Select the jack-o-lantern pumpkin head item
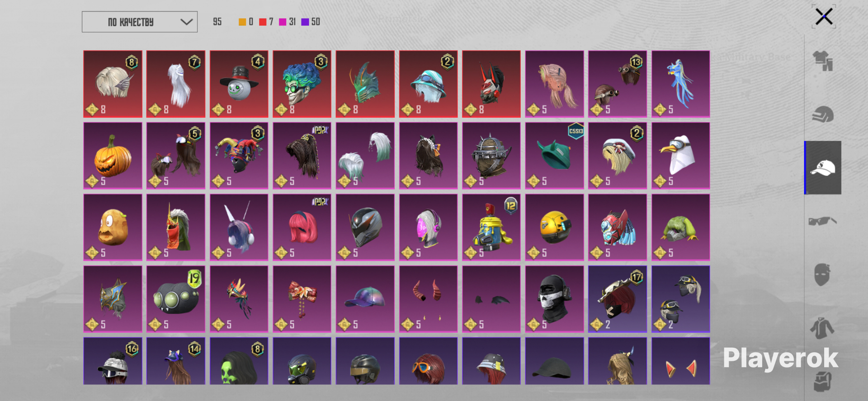The height and width of the screenshot is (401, 868). tap(113, 156)
